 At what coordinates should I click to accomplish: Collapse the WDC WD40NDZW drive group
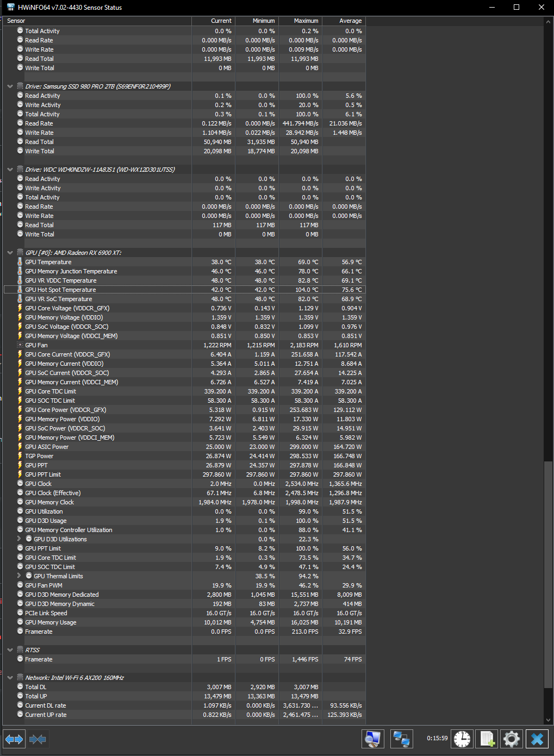point(10,170)
